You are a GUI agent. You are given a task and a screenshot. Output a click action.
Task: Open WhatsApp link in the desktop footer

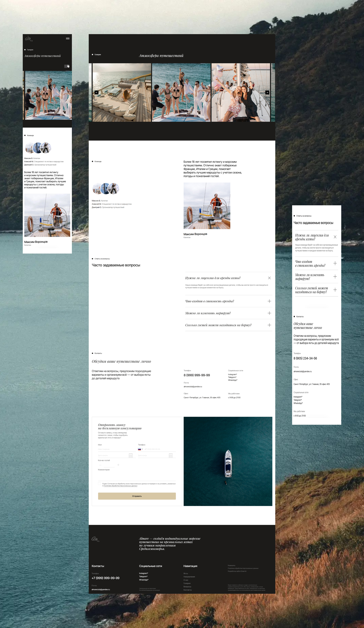click(x=144, y=580)
